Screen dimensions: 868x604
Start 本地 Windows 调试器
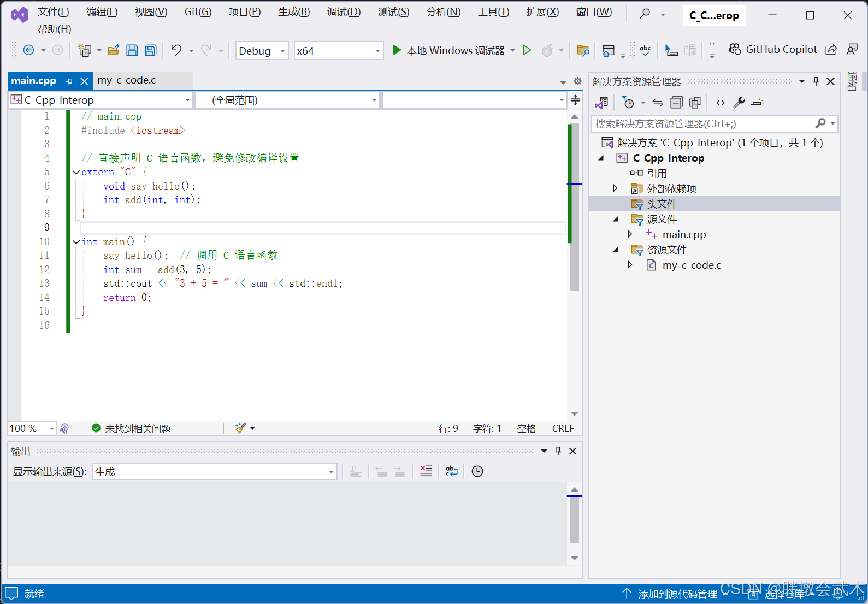click(x=449, y=51)
